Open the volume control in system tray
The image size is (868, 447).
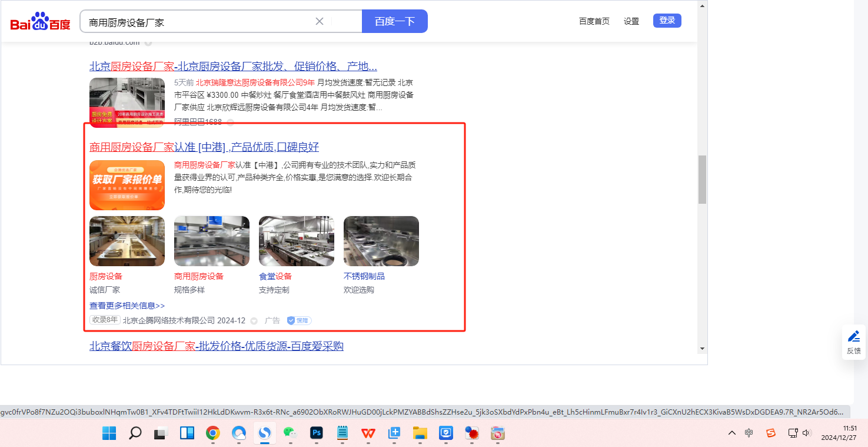[x=806, y=433]
